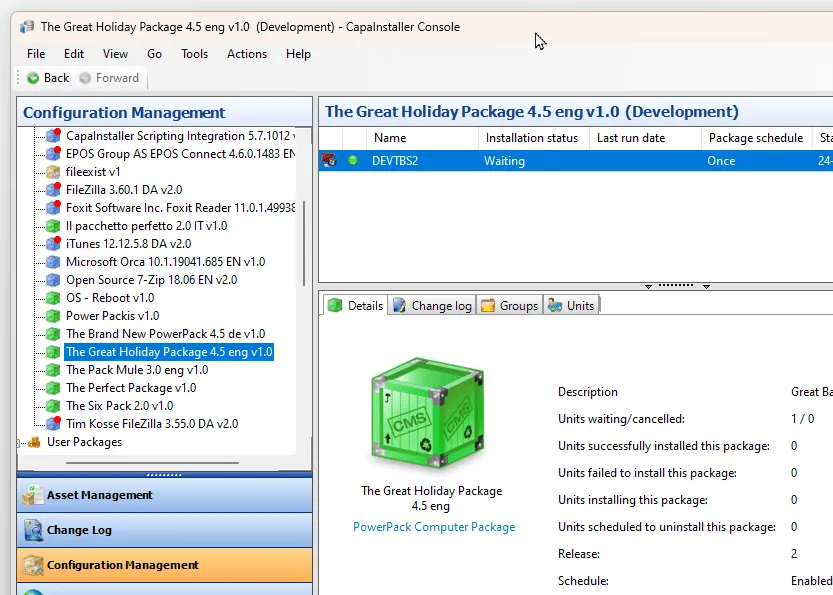Click the right splitter arrow below unit list

pyautogui.click(x=706, y=286)
